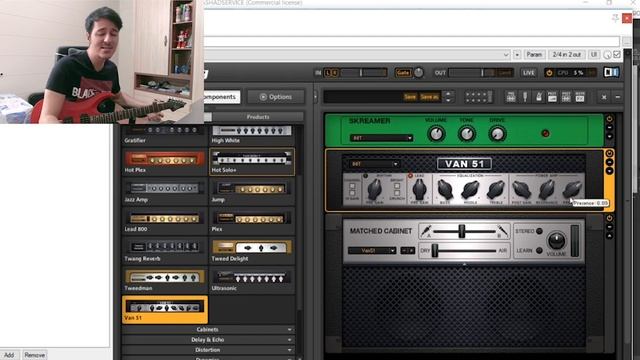The width and height of the screenshot is (640, 360).
Task: Open the Skreamer preset dropdown
Action: click(381, 138)
